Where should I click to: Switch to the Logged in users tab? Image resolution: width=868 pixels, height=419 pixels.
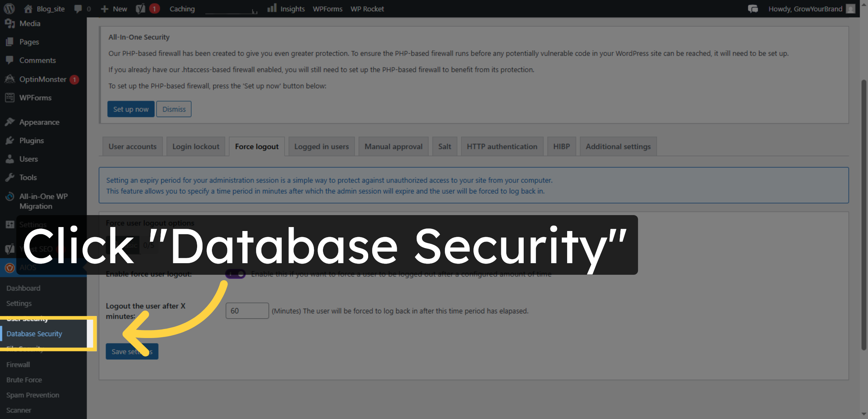pyautogui.click(x=321, y=146)
